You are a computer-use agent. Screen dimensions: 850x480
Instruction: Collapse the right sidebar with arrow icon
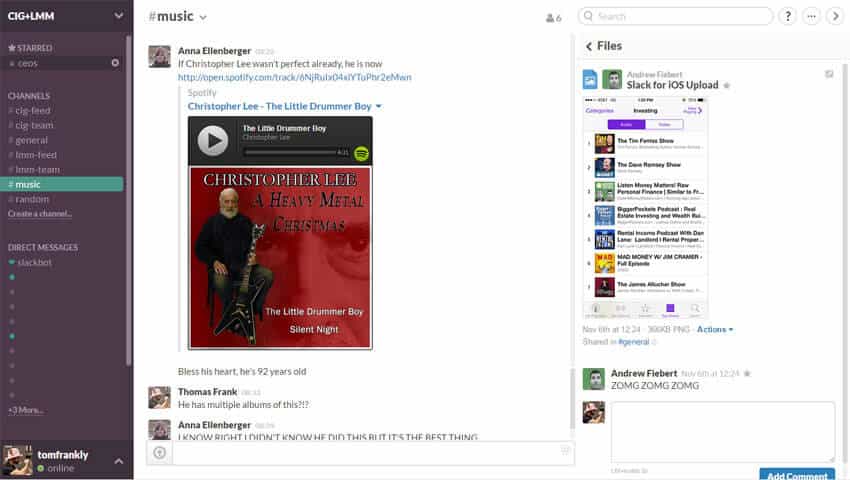(835, 16)
